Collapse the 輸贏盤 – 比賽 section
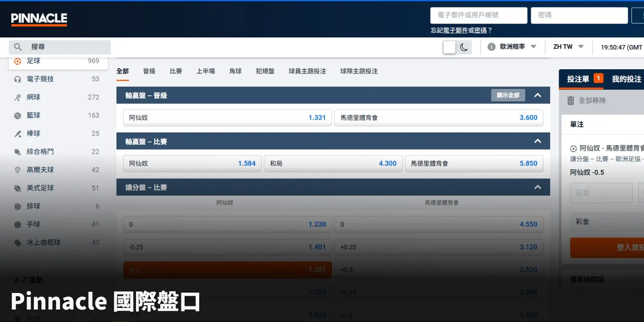Image resolution: width=644 pixels, height=322 pixels. point(538,141)
